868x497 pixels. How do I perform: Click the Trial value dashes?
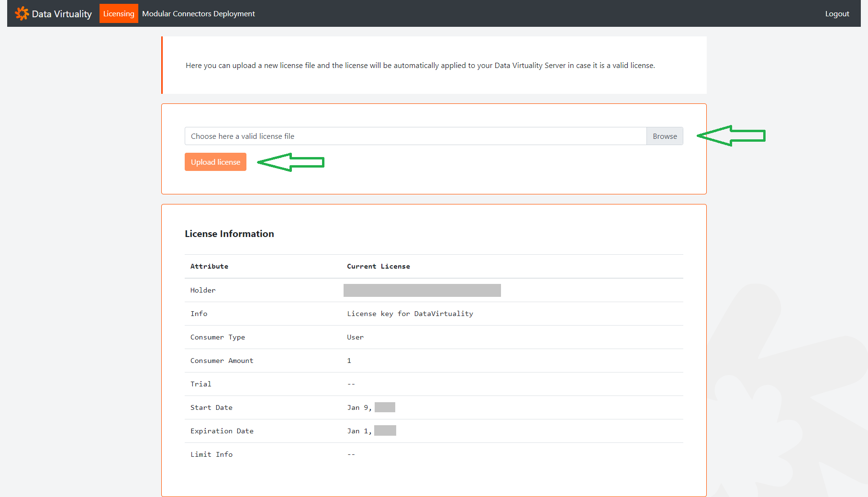(351, 384)
